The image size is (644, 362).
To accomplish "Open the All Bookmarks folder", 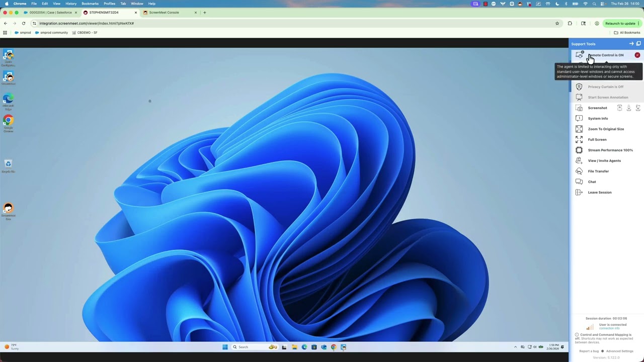I will pyautogui.click(x=627, y=33).
